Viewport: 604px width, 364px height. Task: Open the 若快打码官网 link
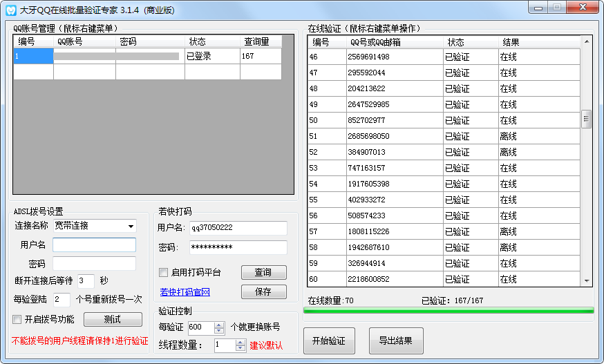click(185, 291)
